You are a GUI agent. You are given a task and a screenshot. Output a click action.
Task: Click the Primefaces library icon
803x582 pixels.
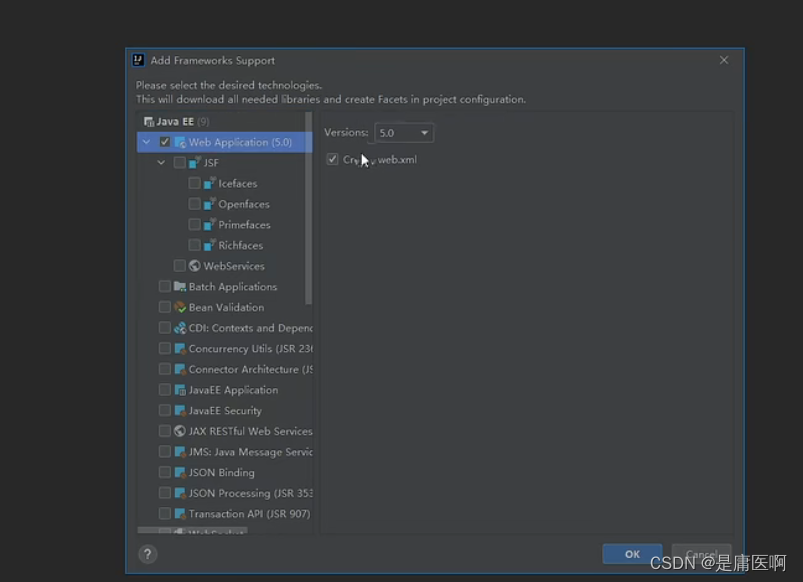(209, 224)
